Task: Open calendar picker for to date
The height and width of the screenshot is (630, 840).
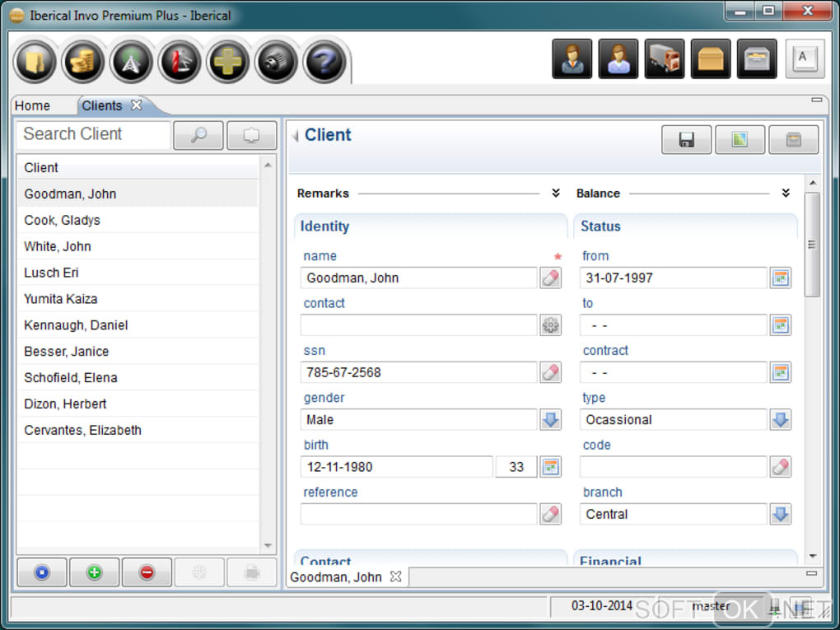Action: click(781, 325)
